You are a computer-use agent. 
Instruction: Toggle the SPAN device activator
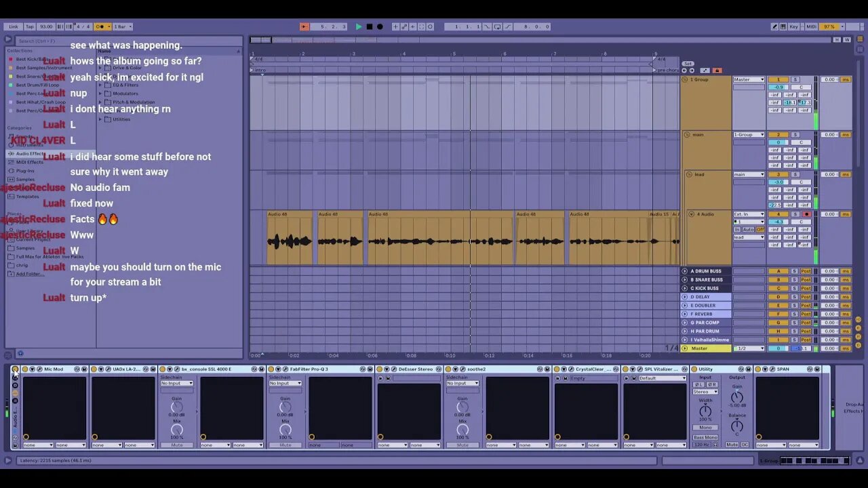point(758,369)
